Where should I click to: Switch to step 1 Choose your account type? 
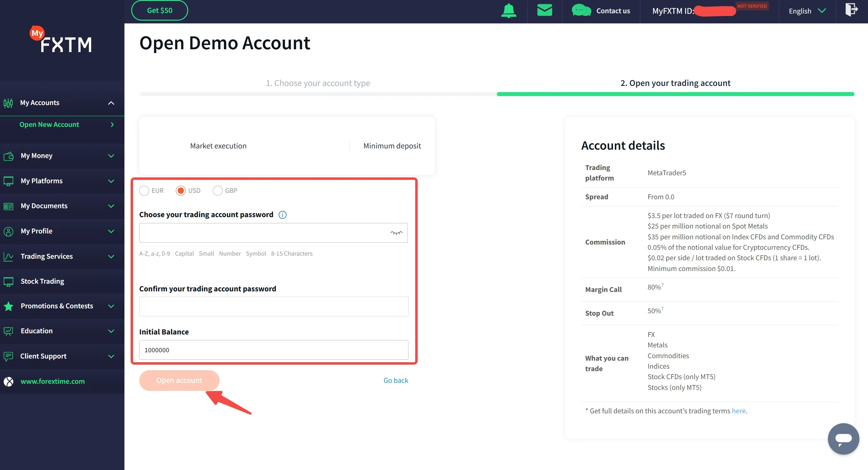tap(318, 83)
